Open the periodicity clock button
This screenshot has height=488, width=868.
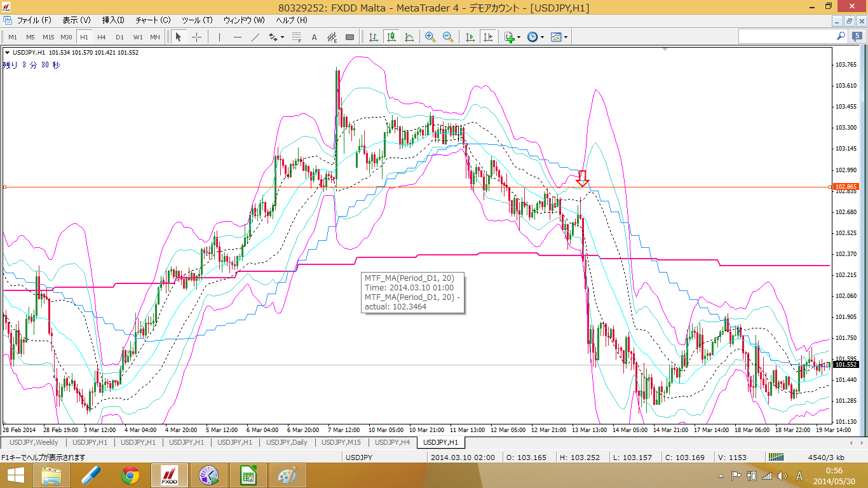[x=532, y=37]
